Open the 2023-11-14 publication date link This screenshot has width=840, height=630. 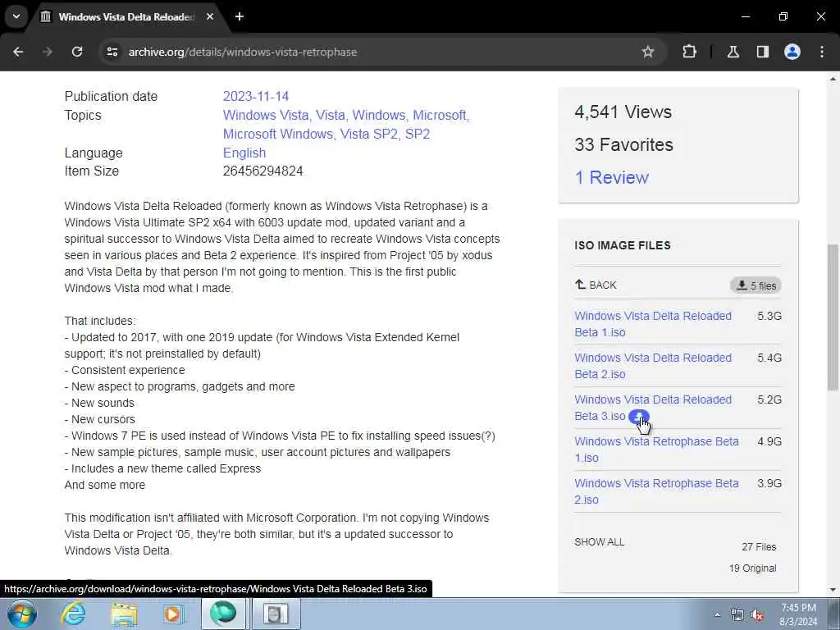pyautogui.click(x=256, y=97)
